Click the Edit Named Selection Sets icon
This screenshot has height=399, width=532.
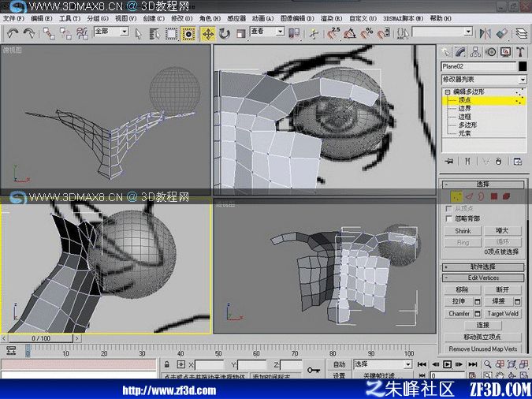coord(404,33)
